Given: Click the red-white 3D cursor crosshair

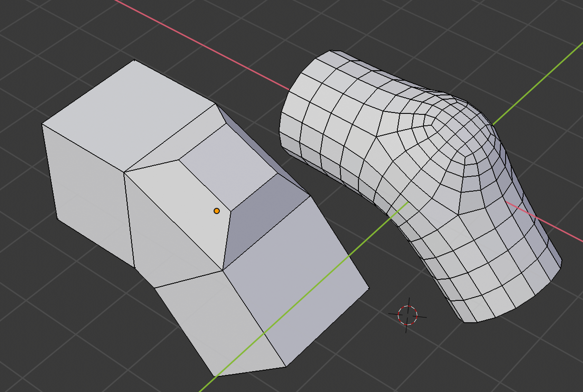Looking at the screenshot, I should pos(407,315).
